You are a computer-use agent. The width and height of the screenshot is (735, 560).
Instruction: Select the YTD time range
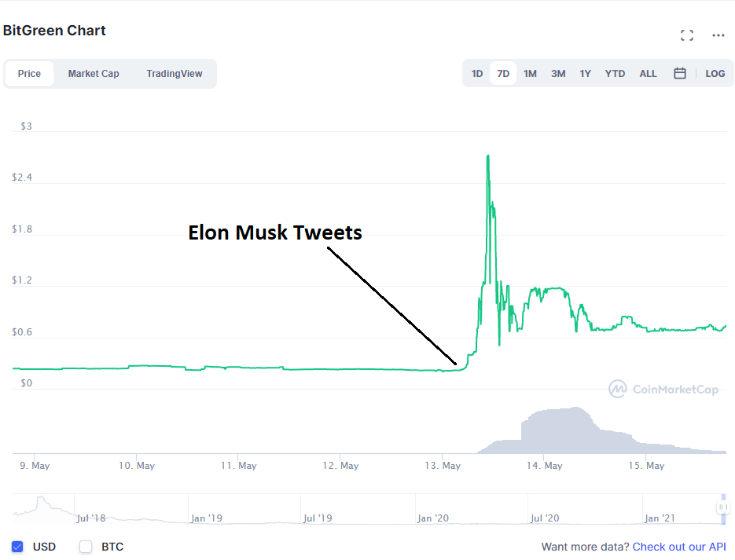pos(615,74)
